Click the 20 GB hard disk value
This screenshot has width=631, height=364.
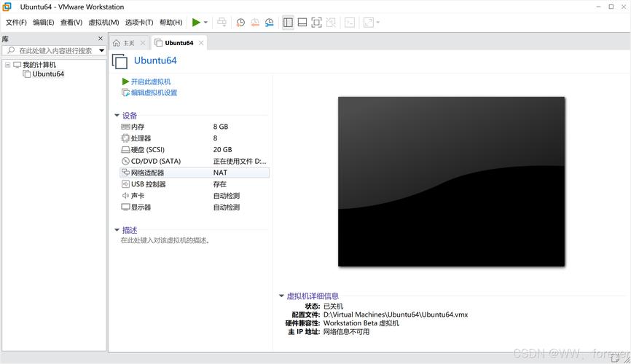(222, 150)
